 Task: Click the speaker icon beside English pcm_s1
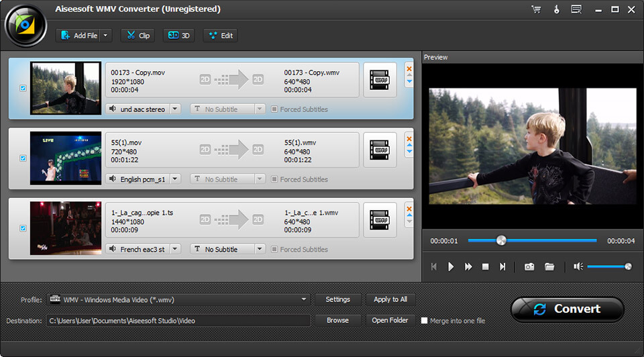tap(113, 178)
